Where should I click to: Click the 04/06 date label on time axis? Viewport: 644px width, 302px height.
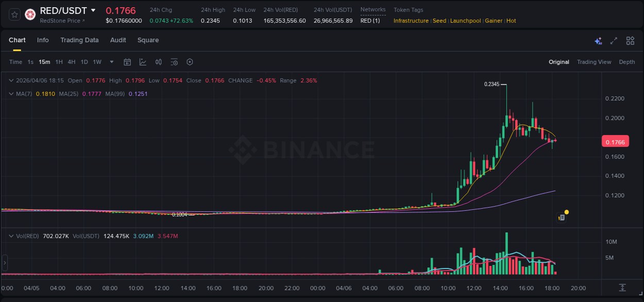click(344, 288)
